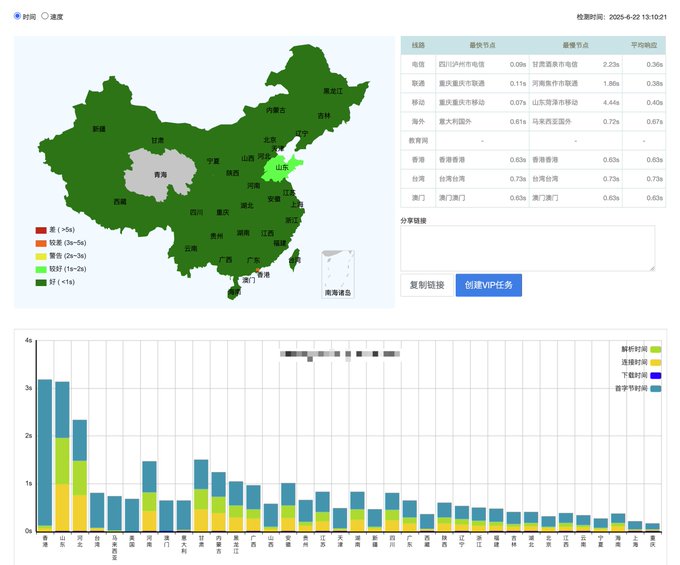Select the 时间 radio button
Viewport: 680px width, 565px height.
pos(17,16)
